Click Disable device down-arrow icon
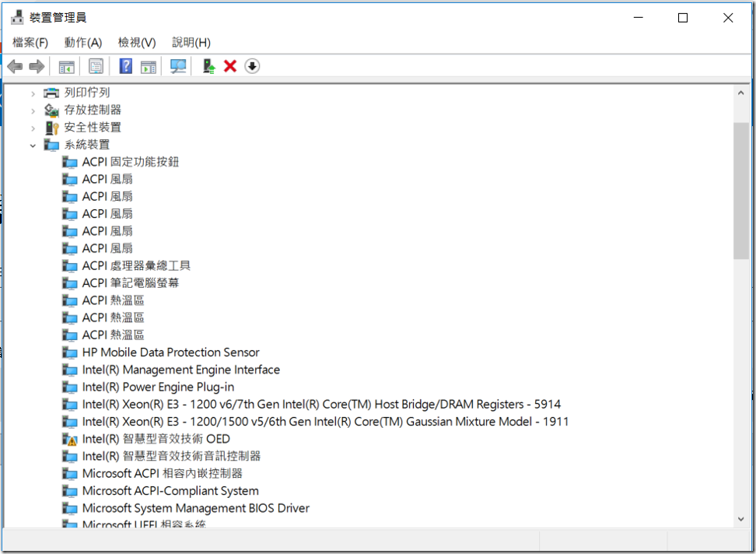The image size is (756, 554). [x=252, y=66]
